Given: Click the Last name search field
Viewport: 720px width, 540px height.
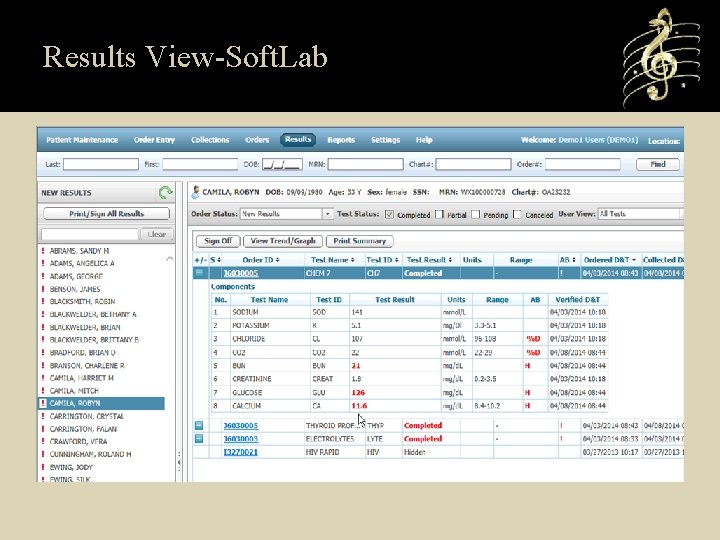Looking at the screenshot, I should pos(101,164).
